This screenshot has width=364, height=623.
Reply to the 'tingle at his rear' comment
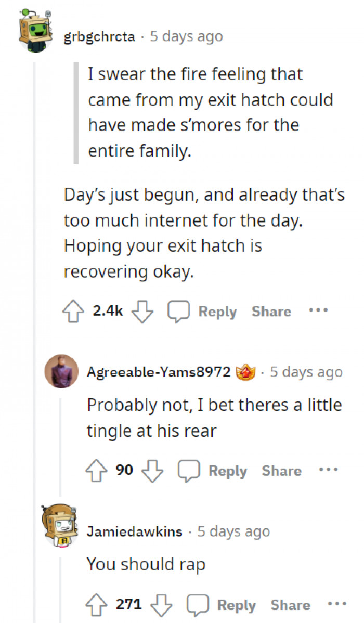click(x=228, y=471)
